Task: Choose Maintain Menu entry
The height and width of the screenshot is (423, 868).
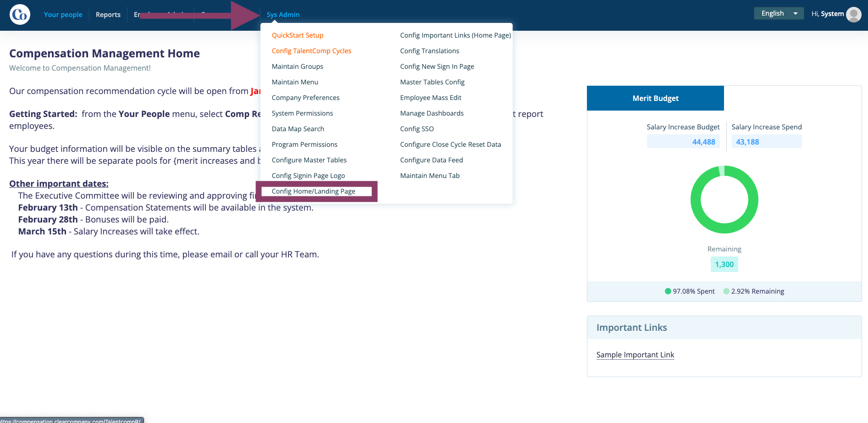Action: (295, 82)
